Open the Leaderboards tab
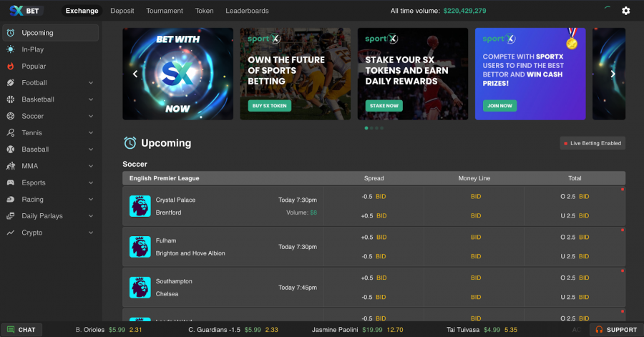 click(x=247, y=11)
